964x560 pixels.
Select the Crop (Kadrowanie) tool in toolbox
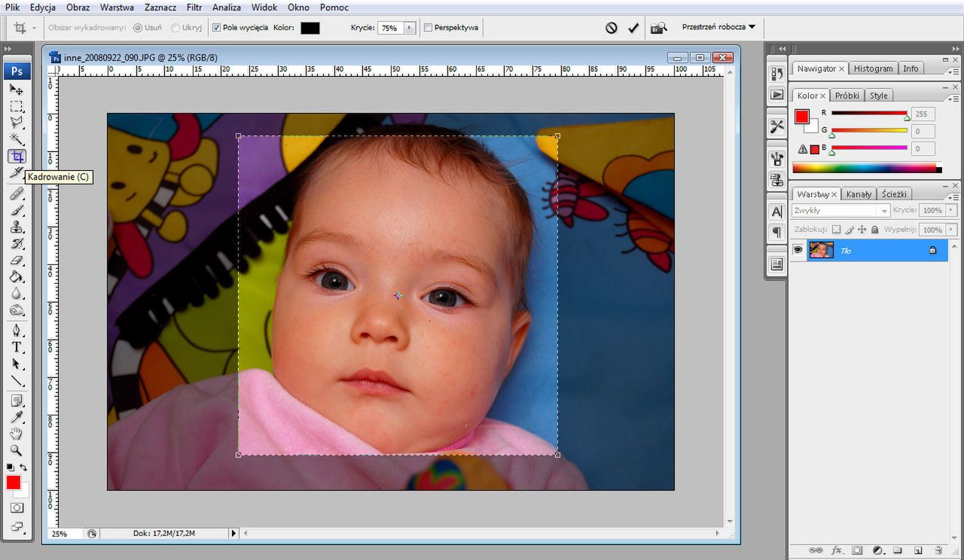coord(17,156)
